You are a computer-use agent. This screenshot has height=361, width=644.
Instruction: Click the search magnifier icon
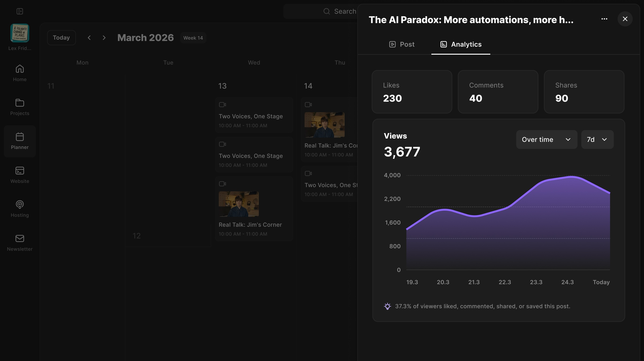point(326,11)
